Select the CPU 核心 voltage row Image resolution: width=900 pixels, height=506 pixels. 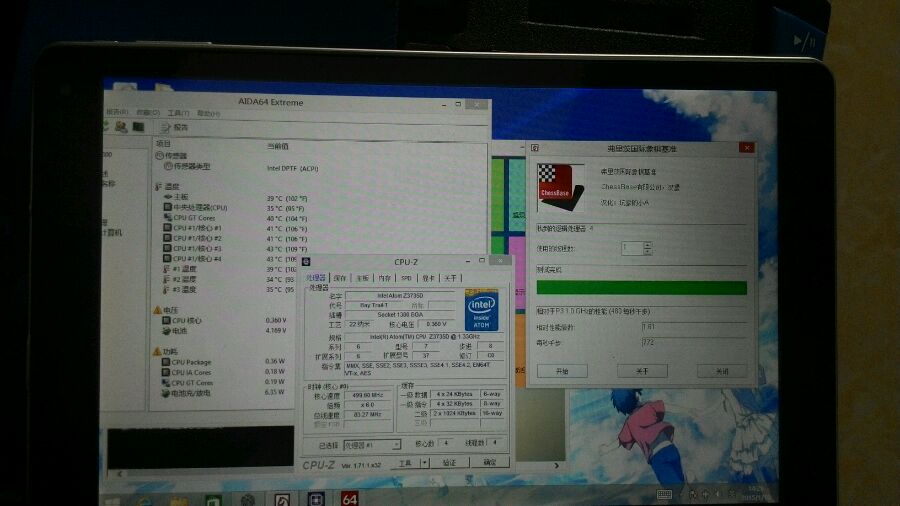coord(182,321)
